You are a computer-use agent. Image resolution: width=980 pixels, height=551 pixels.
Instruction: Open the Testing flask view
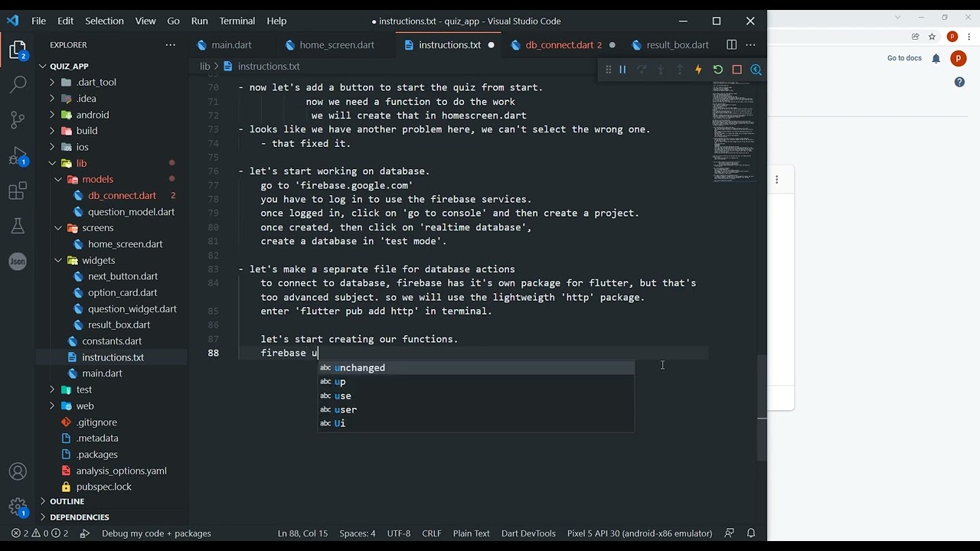(18, 226)
